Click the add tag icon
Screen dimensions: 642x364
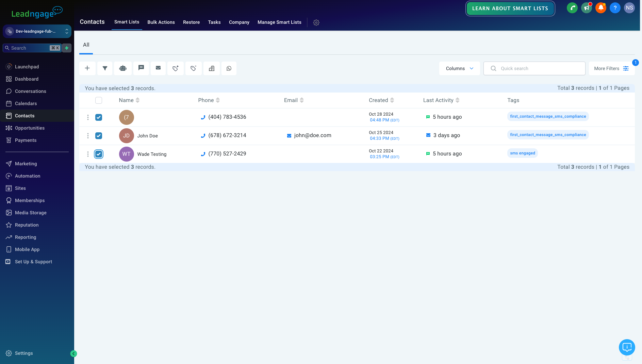(176, 68)
